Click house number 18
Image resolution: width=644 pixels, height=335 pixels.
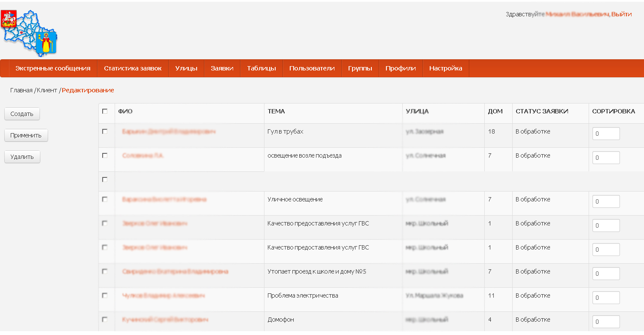(x=492, y=131)
